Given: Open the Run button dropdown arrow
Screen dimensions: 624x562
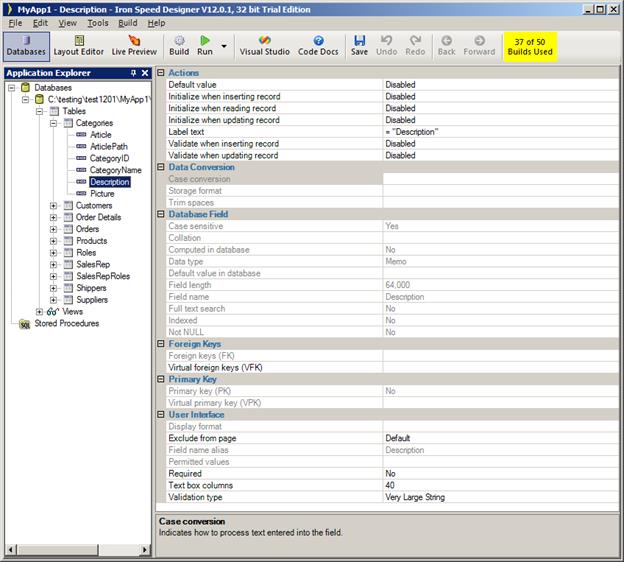Looking at the screenshot, I should click(x=224, y=46).
